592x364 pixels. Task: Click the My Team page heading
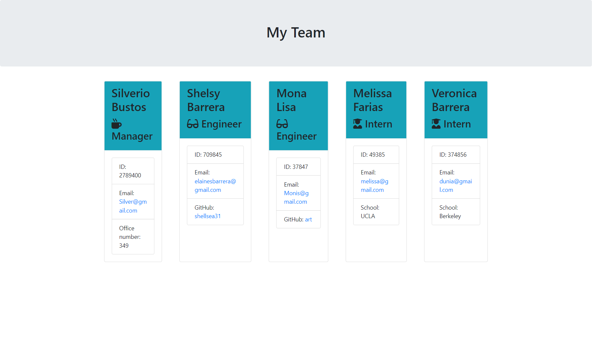(296, 33)
